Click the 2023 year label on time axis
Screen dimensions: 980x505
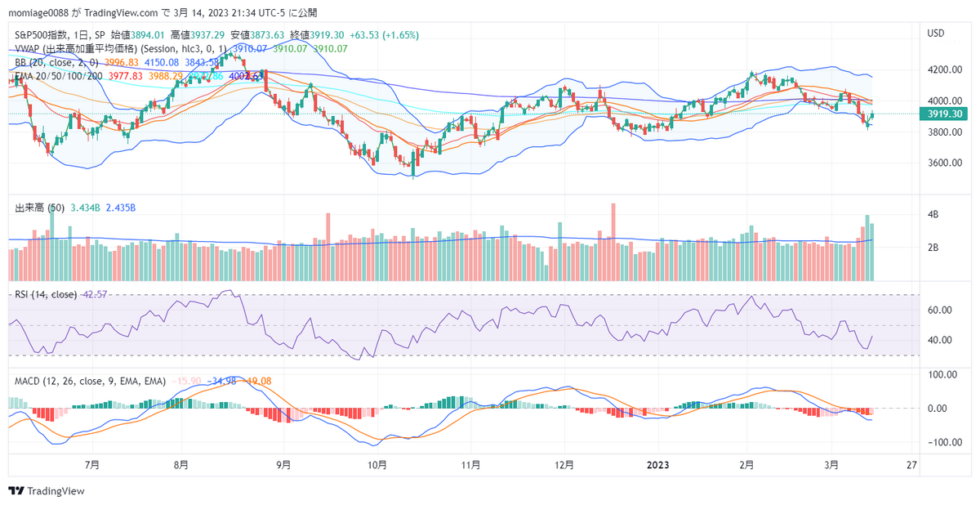pyautogui.click(x=658, y=464)
